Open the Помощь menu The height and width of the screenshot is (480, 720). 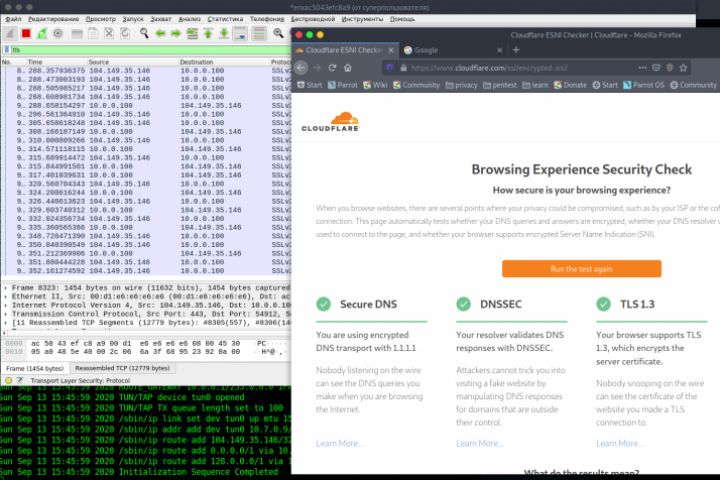(402, 19)
